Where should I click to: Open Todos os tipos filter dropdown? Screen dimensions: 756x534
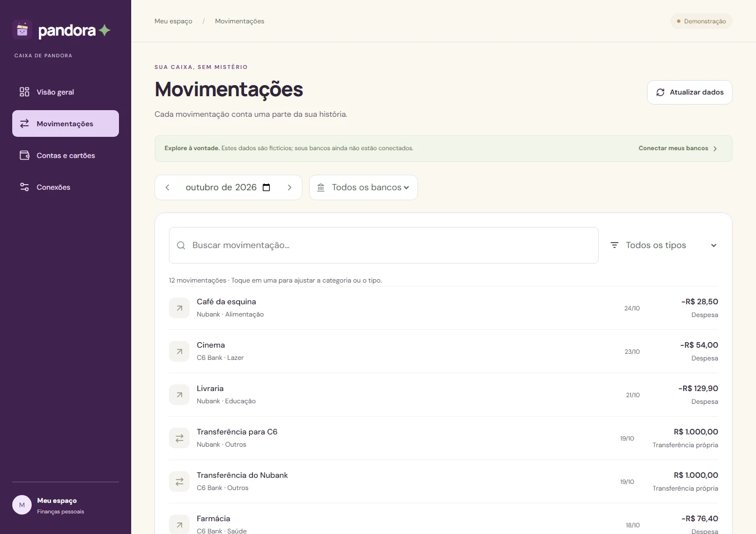(x=663, y=245)
